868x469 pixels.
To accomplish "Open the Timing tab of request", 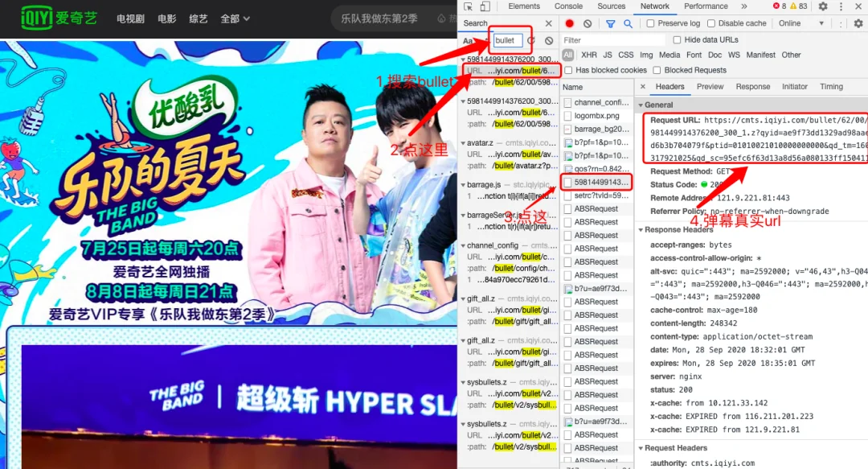I will [832, 87].
